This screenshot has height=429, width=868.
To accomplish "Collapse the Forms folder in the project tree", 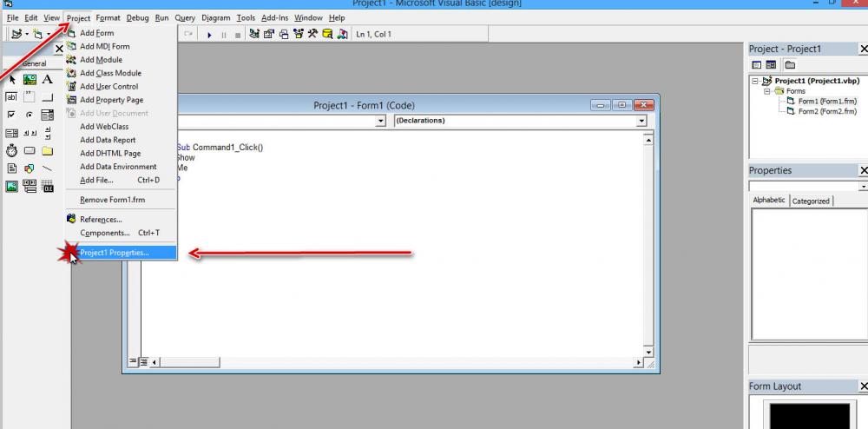I will click(x=767, y=91).
